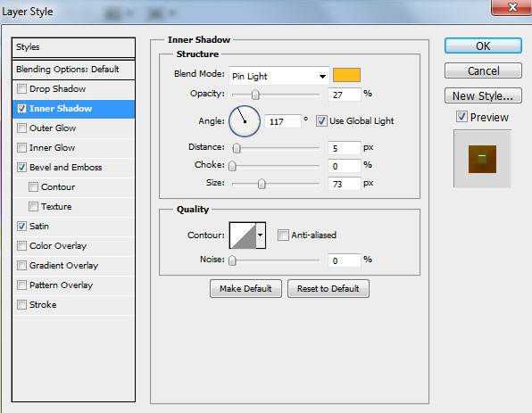The image size is (532, 413).
Task: Open the Satin settings row label
Action: click(39, 227)
